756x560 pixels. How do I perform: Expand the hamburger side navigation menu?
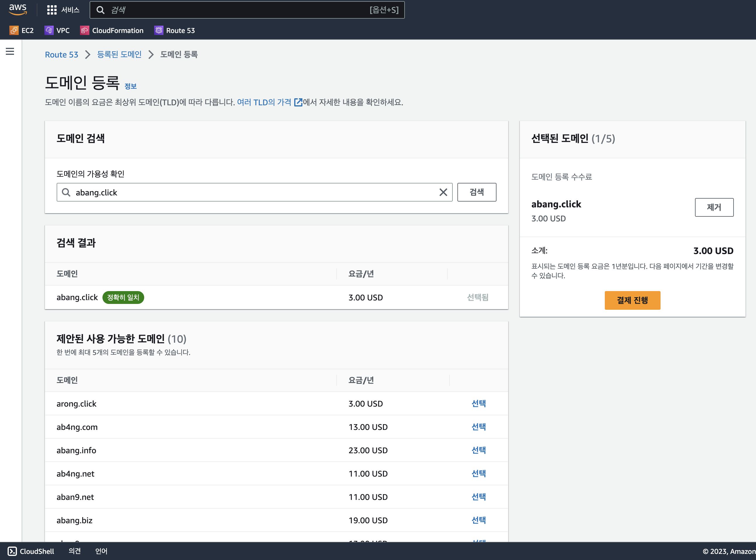10,52
